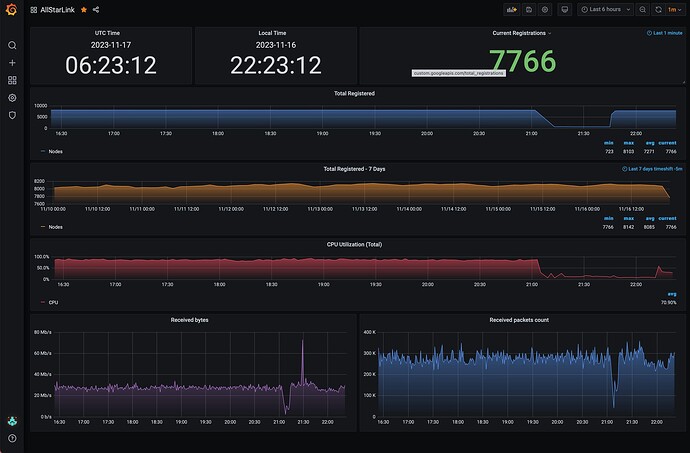690x453 pixels.
Task: Click the 2023-11-16 local date
Action: coord(276,45)
